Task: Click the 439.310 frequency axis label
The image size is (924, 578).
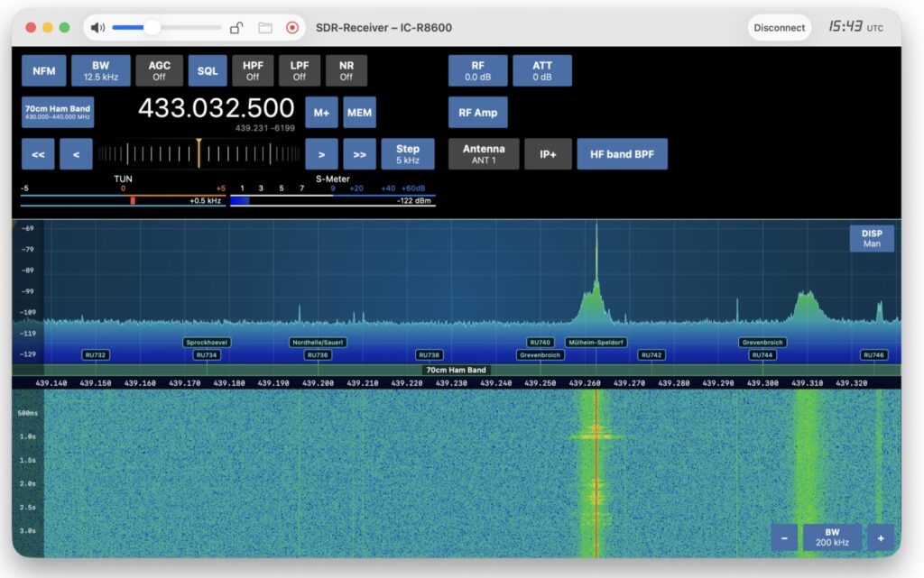Action: (808, 383)
